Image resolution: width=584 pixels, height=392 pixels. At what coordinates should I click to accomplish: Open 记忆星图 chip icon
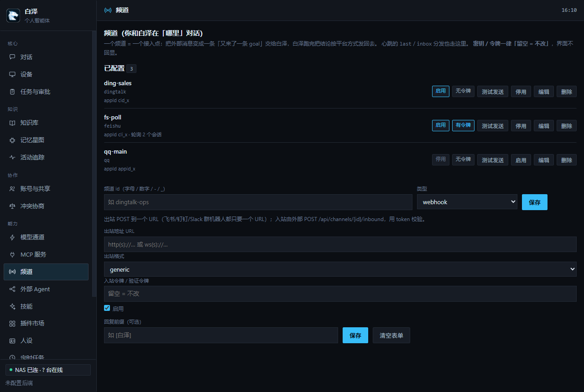point(12,140)
